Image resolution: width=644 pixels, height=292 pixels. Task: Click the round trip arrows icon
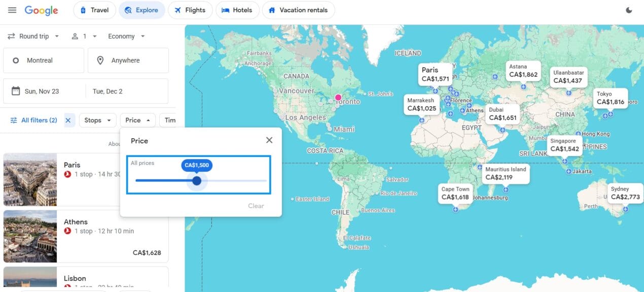[11, 37]
